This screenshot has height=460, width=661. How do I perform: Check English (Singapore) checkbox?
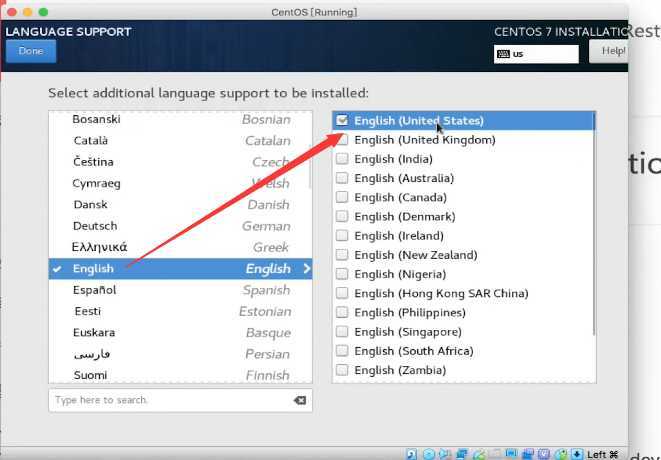(342, 331)
